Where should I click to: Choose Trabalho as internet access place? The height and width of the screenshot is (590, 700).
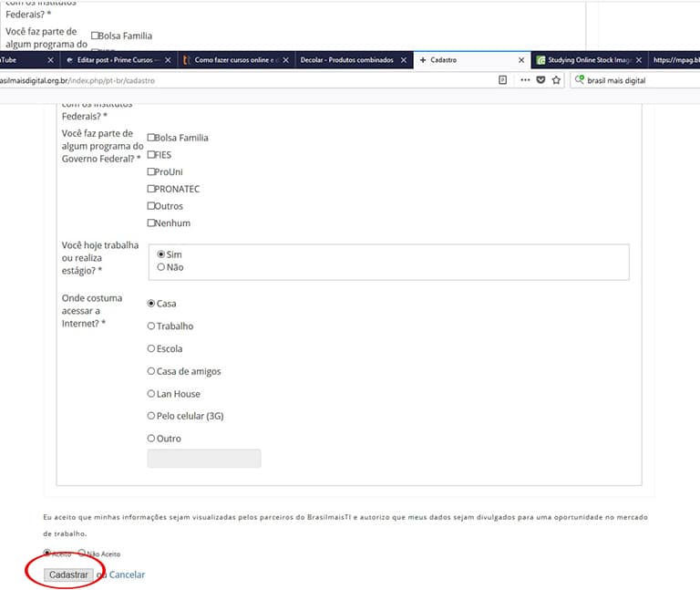151,326
